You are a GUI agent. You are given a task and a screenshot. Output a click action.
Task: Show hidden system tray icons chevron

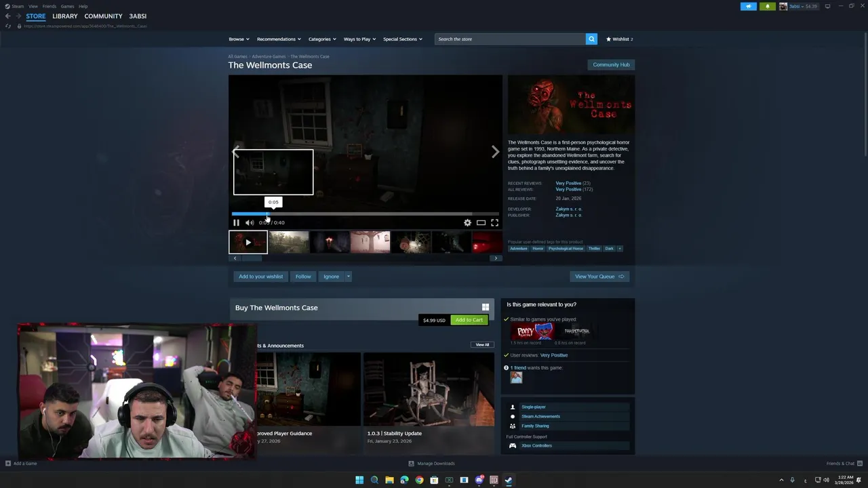click(781, 480)
